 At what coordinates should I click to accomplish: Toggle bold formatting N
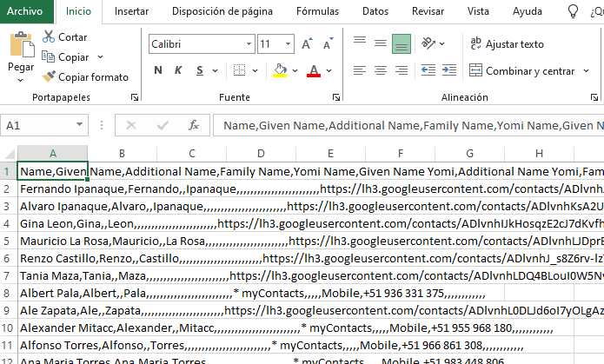(x=158, y=70)
